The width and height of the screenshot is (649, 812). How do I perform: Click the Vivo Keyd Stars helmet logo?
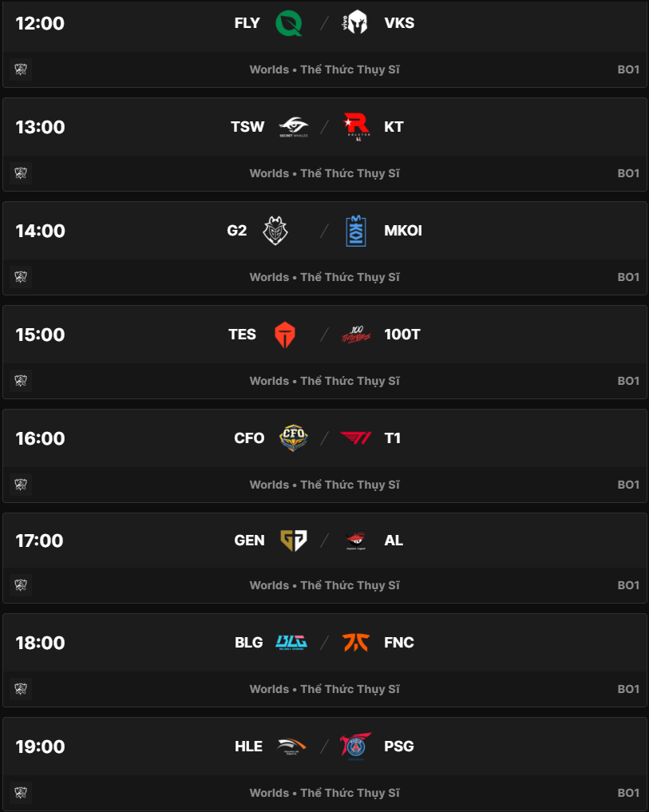click(355, 23)
